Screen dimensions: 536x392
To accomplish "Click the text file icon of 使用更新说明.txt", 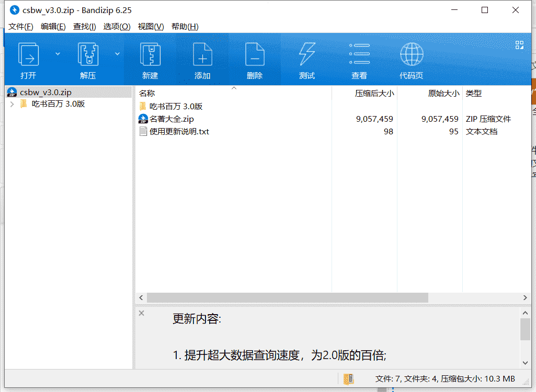I will pos(143,132).
